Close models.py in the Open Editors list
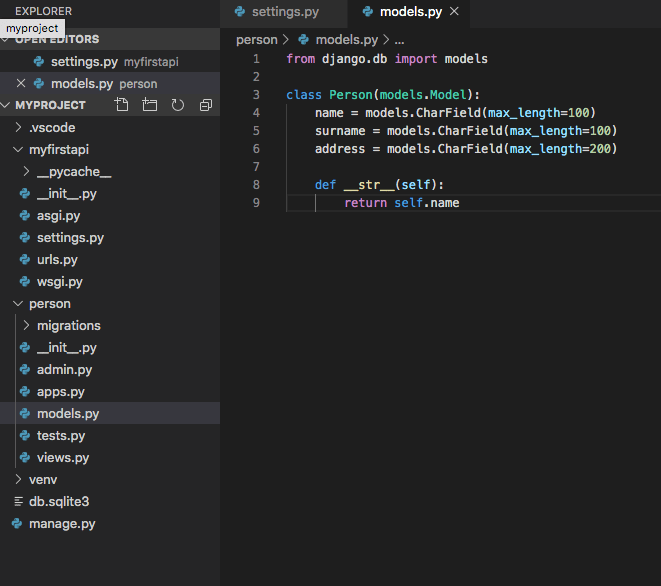Image resolution: width=661 pixels, height=586 pixels. click(21, 83)
